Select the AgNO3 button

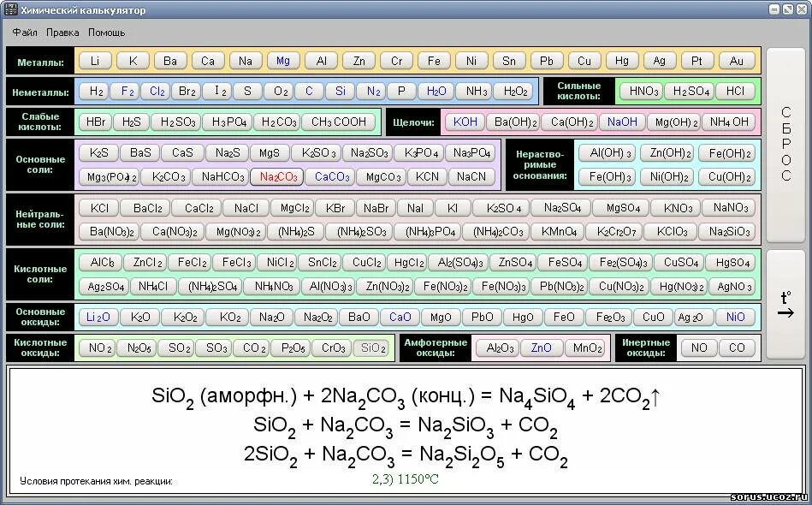pyautogui.click(x=734, y=287)
